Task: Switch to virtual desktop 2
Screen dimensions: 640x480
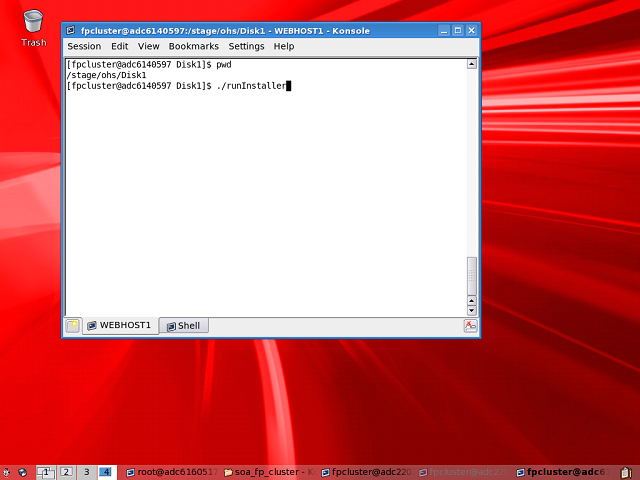Action: tap(66, 472)
